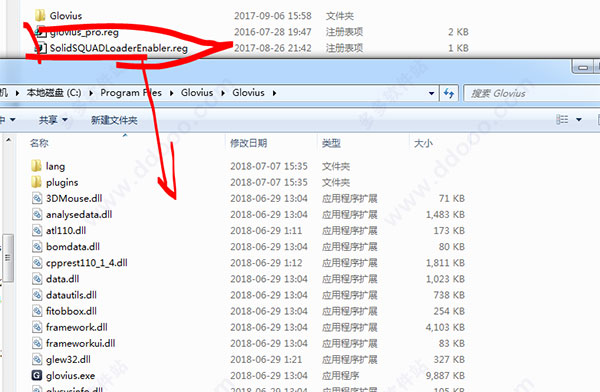Select the glew32.dll file icon
600x392 pixels.
tap(37, 359)
